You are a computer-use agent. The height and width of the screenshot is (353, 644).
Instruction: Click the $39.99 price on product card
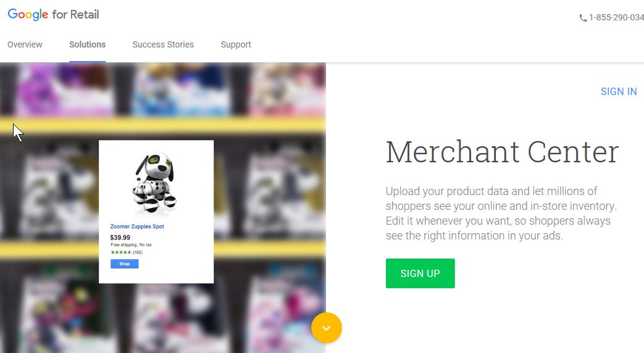tap(120, 238)
